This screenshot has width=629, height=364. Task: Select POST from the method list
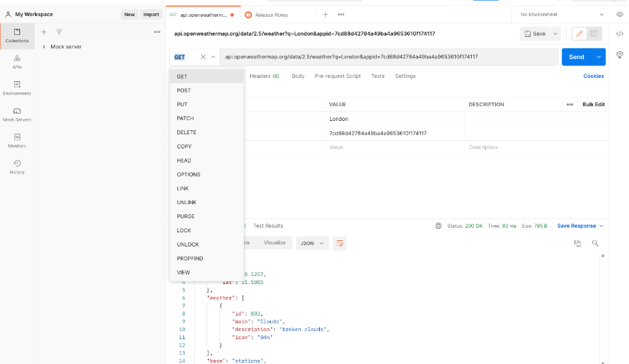(x=206, y=90)
